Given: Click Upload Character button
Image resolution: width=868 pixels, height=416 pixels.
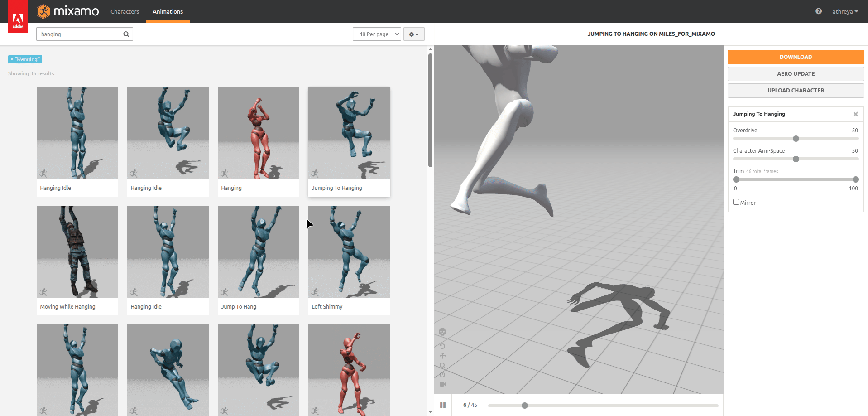Looking at the screenshot, I should 796,91.
